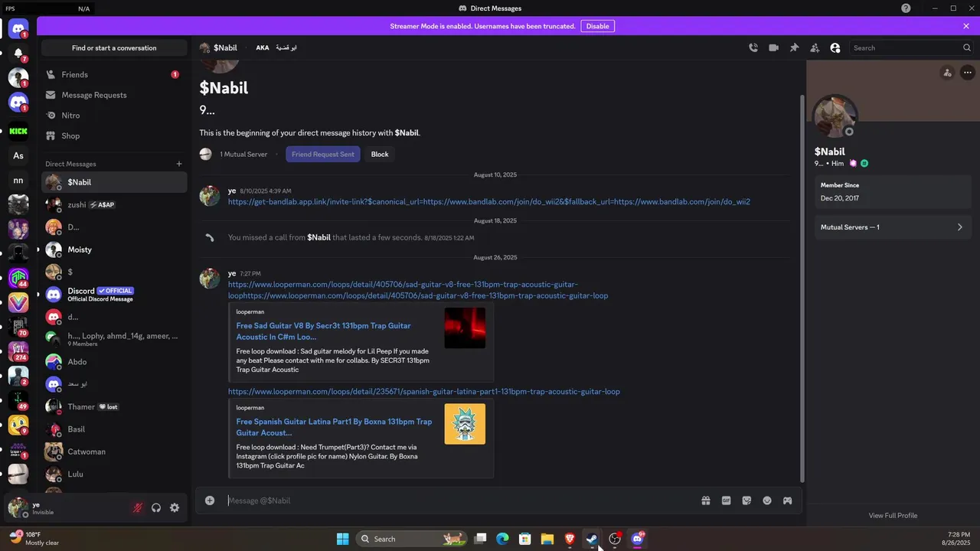Screen dimensions: 980x551
Task: Open the Lulu conversation
Action: click(114, 474)
